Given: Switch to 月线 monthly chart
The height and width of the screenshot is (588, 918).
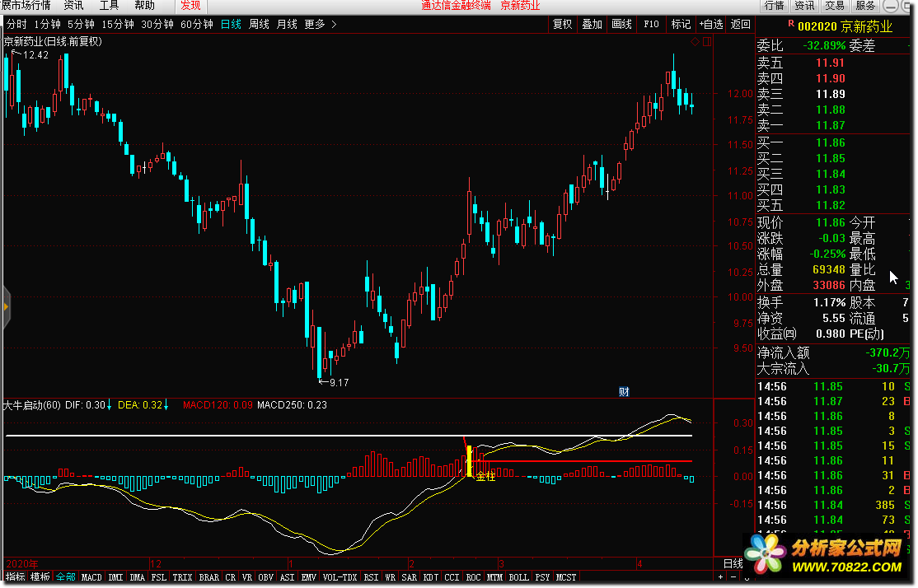Looking at the screenshot, I should [x=287, y=24].
